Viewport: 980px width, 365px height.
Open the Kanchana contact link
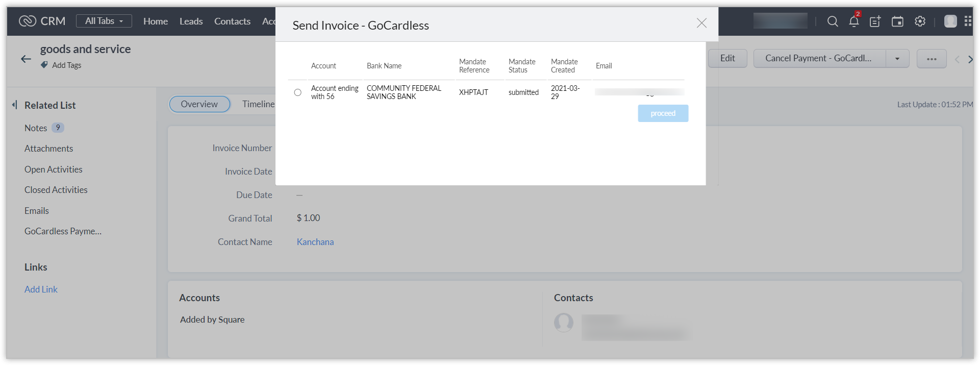point(315,242)
